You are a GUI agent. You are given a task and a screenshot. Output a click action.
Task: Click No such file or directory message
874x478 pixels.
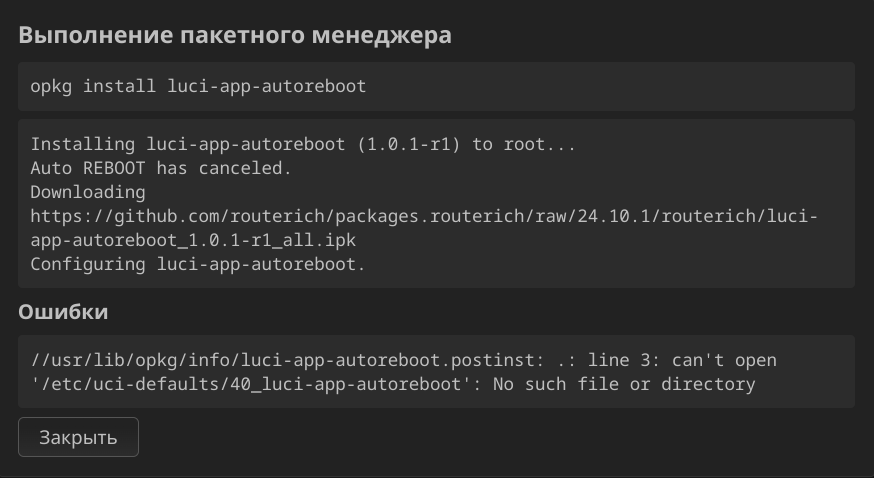(624, 384)
